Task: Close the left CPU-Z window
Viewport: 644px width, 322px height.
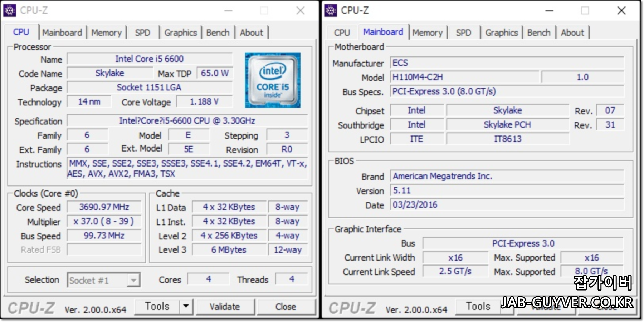Action: tap(301, 11)
